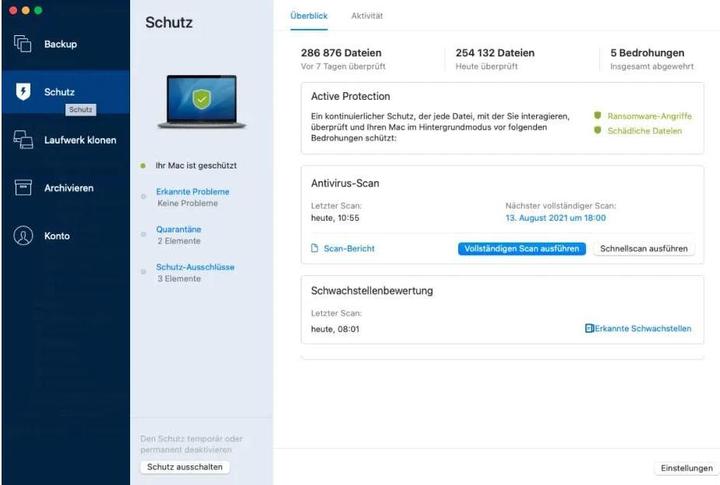Click the Archivieren box icon
Viewport: 720px width, 485px height.
click(23, 187)
